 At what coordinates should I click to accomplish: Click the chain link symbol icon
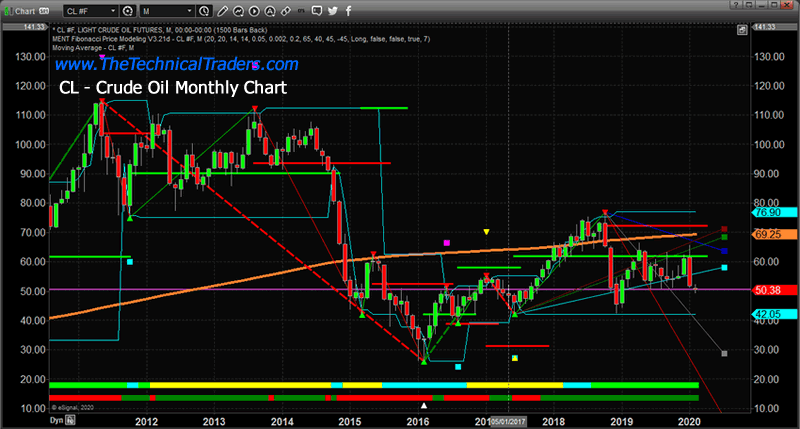coord(286,11)
